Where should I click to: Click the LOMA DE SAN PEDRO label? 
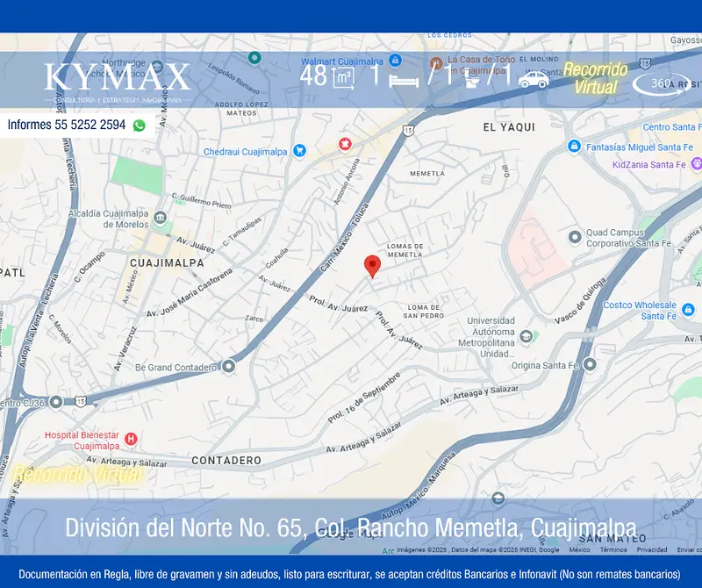tap(424, 312)
